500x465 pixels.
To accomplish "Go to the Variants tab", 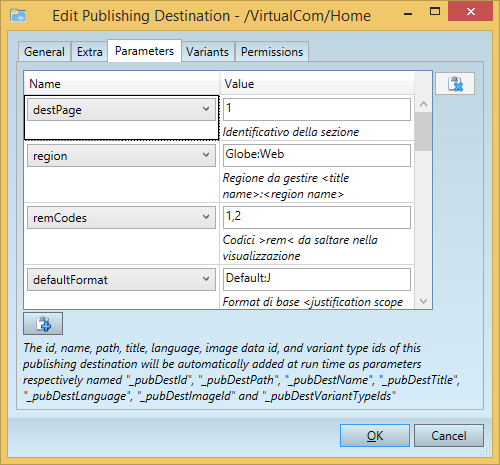I will (207, 52).
